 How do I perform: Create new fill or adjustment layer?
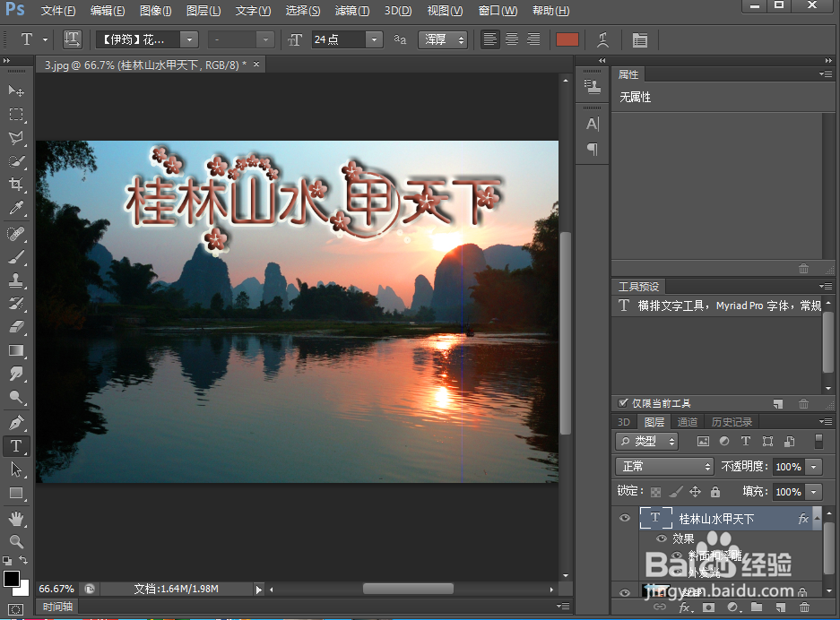(732, 607)
